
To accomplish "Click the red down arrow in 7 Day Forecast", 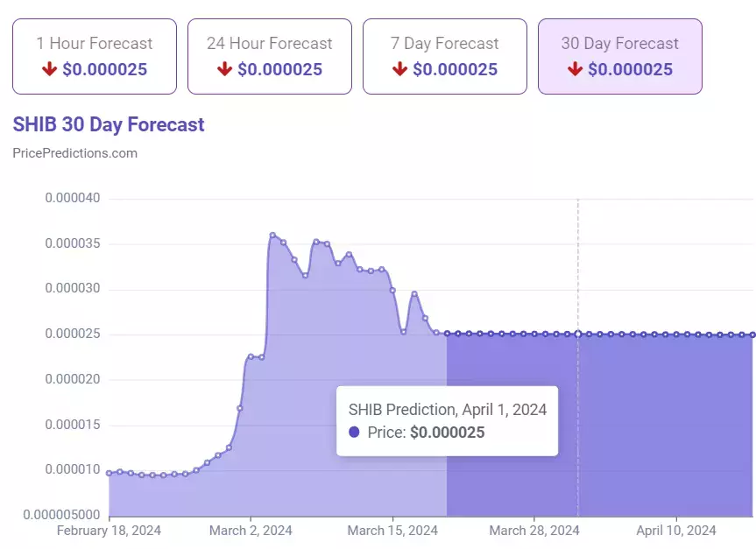I will click(x=399, y=69).
